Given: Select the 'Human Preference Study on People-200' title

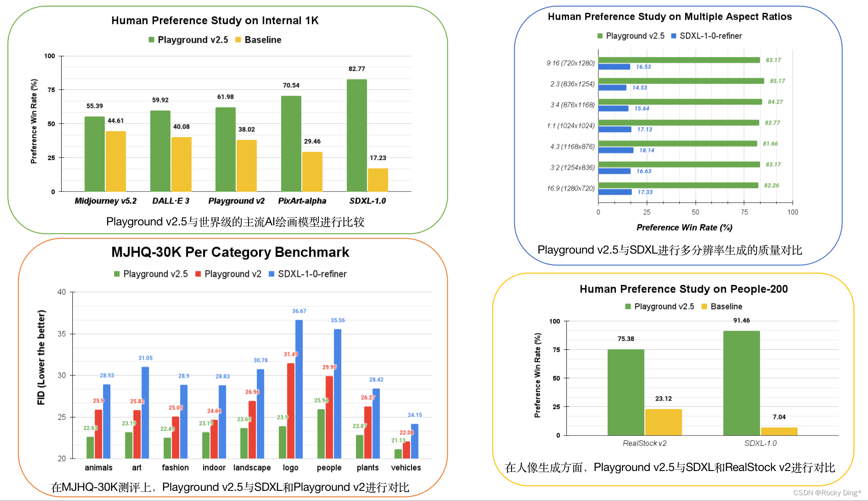Looking at the screenshot, I should pyautogui.click(x=684, y=289).
